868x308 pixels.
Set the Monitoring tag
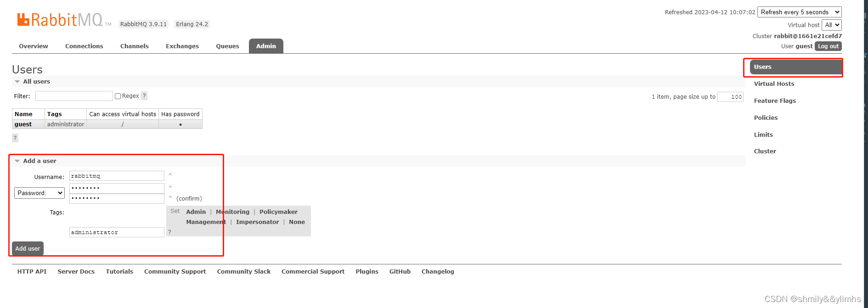[x=232, y=212]
